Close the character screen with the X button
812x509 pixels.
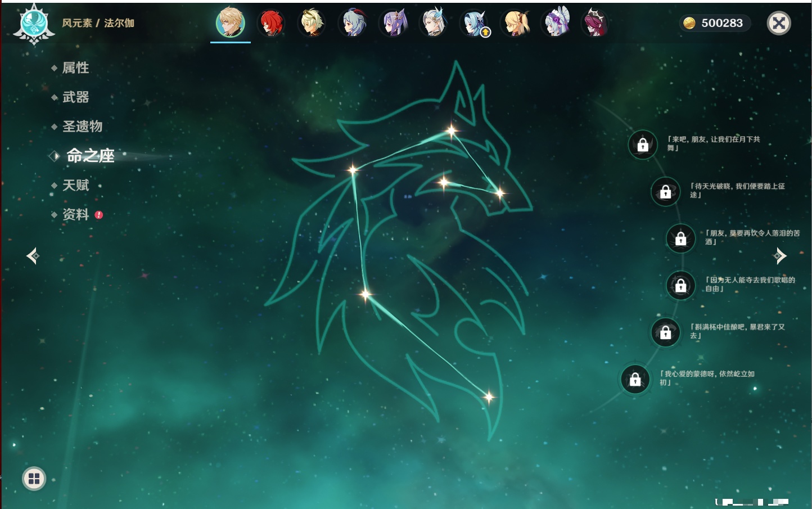pyautogui.click(x=779, y=23)
